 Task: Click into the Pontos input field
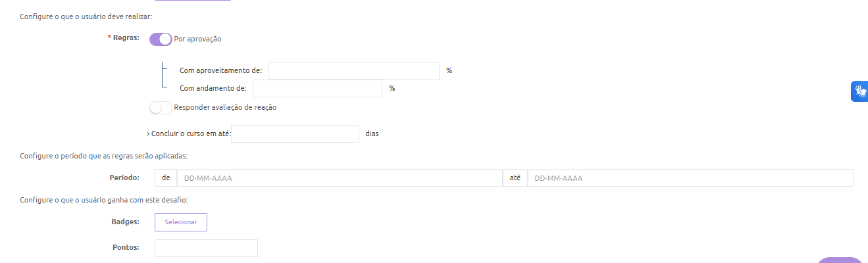click(x=206, y=248)
